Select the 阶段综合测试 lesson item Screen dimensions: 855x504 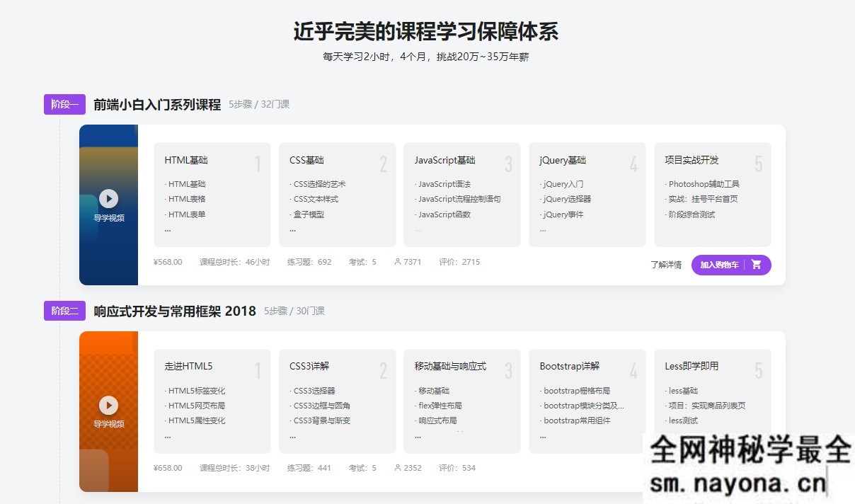pyautogui.click(x=692, y=214)
